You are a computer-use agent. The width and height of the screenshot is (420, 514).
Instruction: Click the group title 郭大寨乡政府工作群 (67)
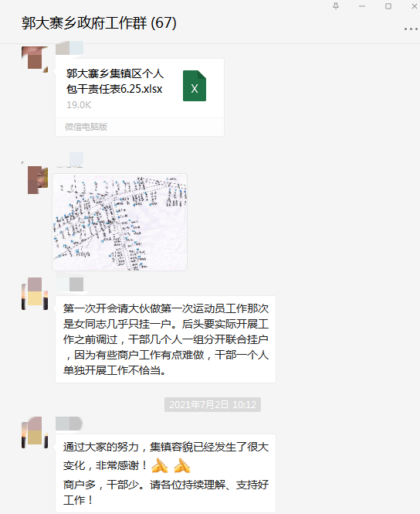[99, 23]
